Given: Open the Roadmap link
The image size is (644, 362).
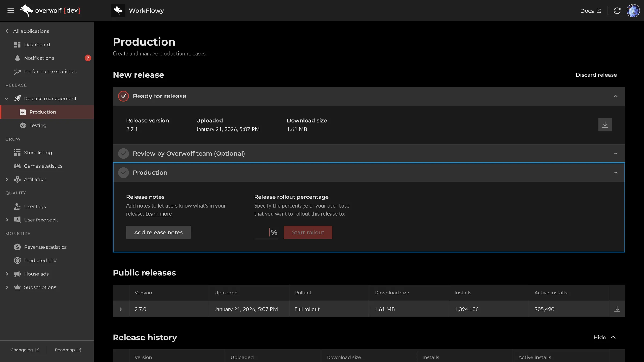Looking at the screenshot, I should point(68,350).
